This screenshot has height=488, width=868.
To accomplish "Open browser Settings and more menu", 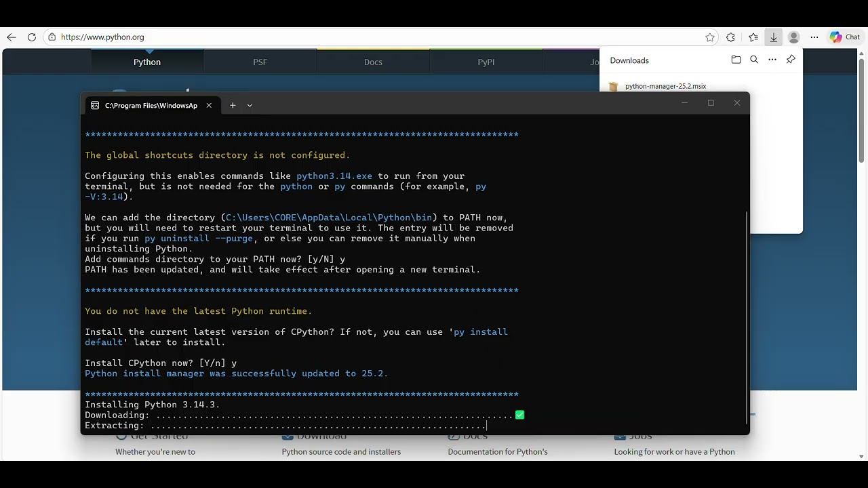I will point(814,37).
